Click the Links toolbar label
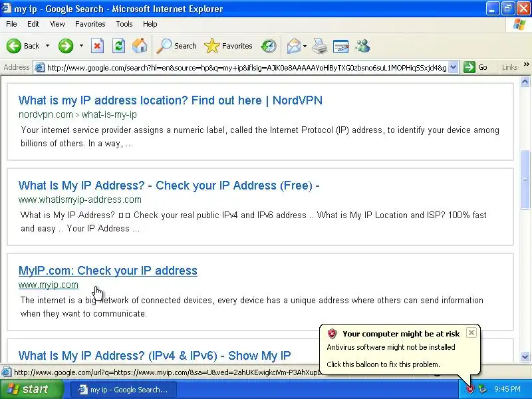This screenshot has height=399, width=532. click(509, 67)
